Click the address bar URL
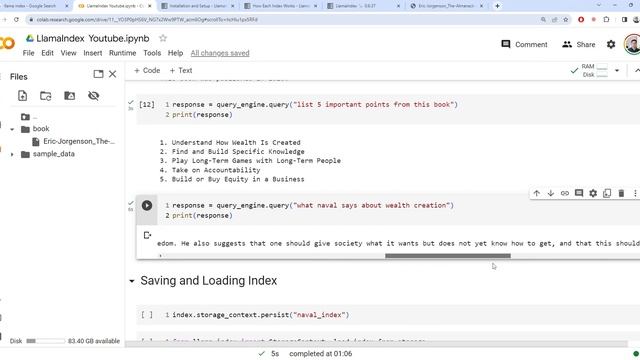The image size is (640, 360). [147, 20]
